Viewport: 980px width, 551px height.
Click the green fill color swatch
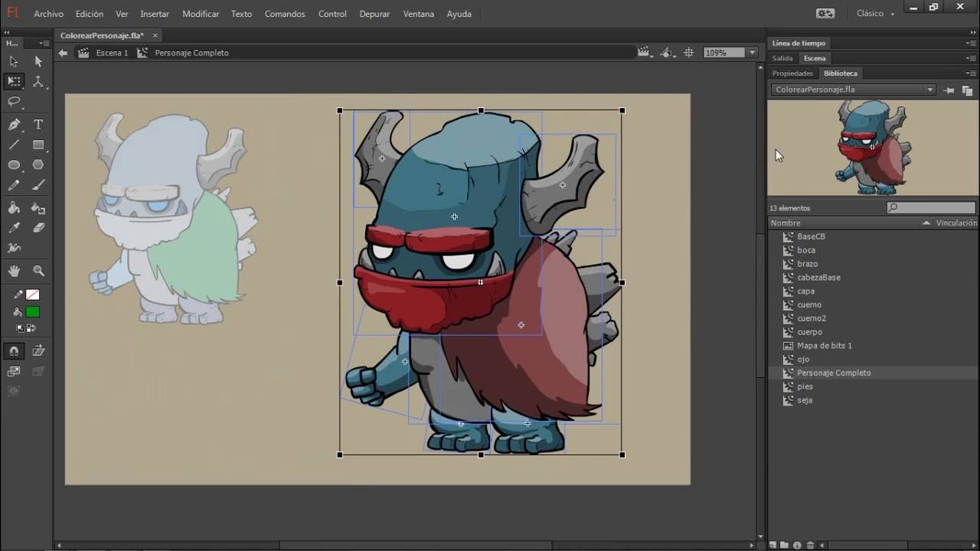click(32, 312)
